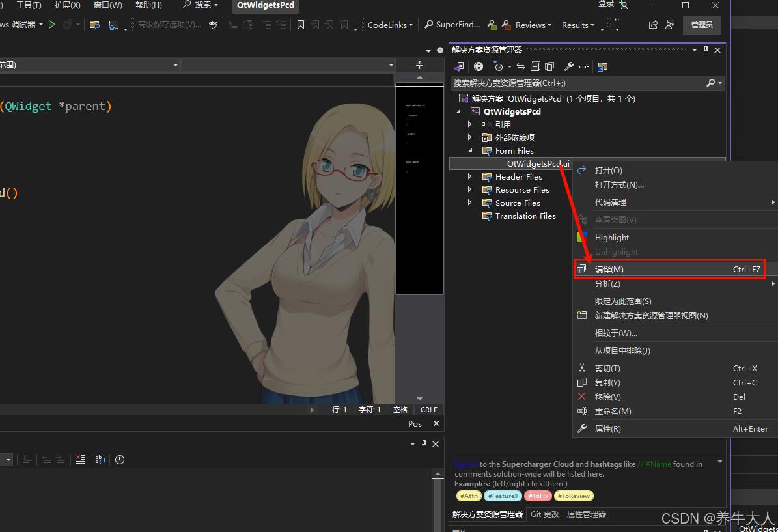Open the 窗口(W) menu
The width and height of the screenshot is (778, 532).
(107, 5)
